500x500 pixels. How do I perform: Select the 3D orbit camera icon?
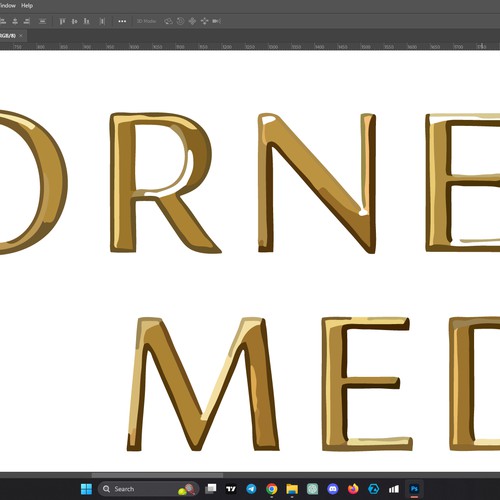coord(168,21)
